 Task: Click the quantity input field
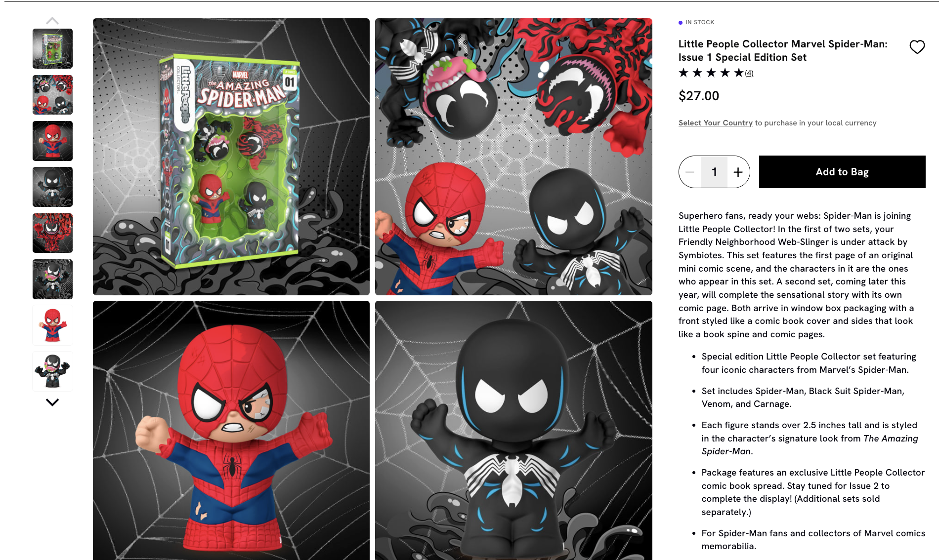coord(714,172)
